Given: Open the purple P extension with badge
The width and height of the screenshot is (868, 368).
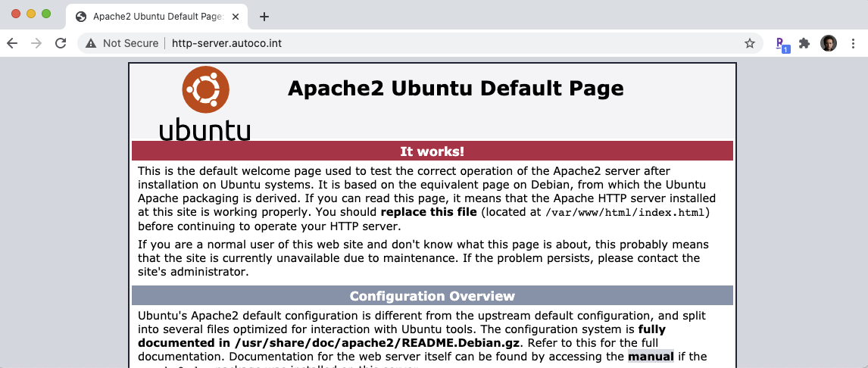Looking at the screenshot, I should coord(782,44).
